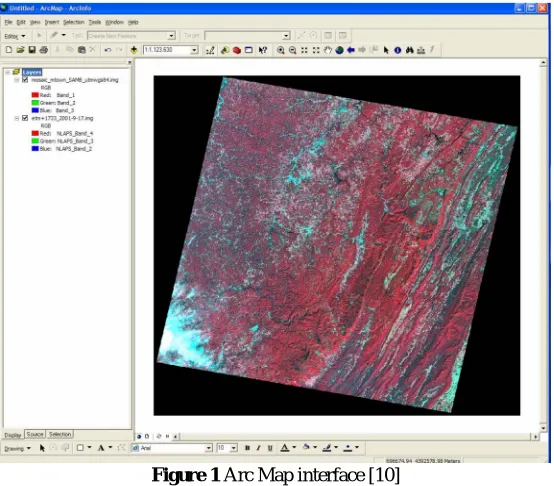Switch to the Selection tab

[60, 434]
